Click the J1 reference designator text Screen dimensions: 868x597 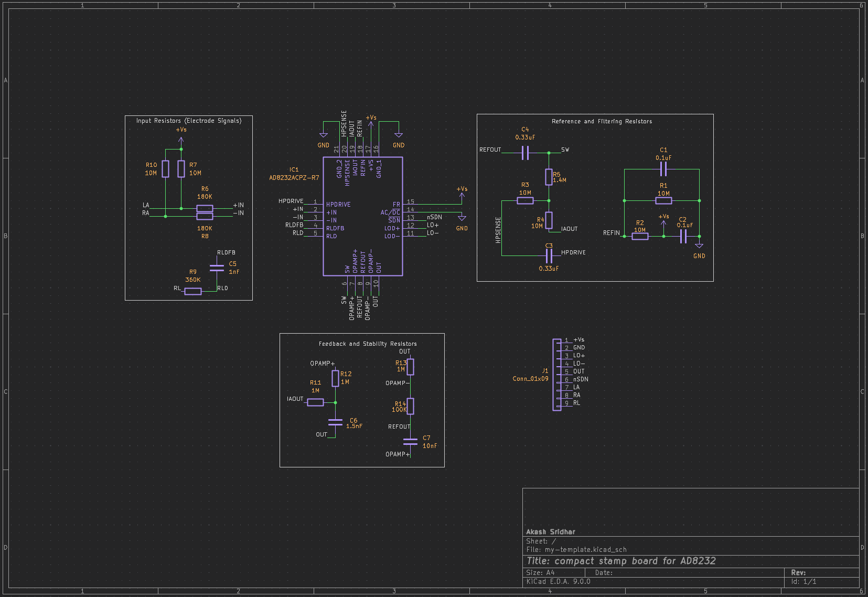point(545,371)
